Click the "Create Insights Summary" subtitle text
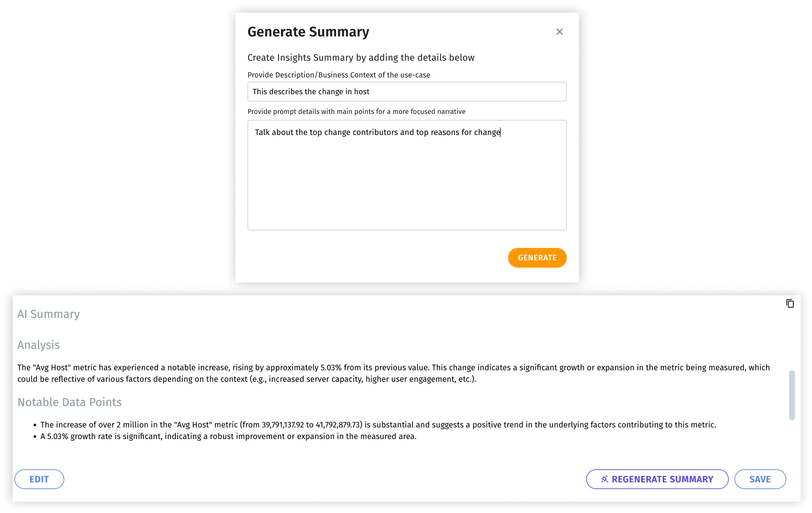Image resolution: width=812 pixels, height=513 pixels. click(361, 57)
